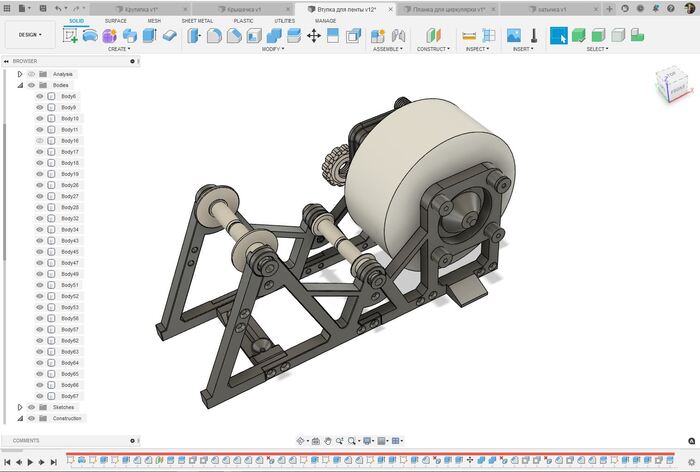The width and height of the screenshot is (700, 472).
Task: Select the Measure tool in Inspect
Action: pyautogui.click(x=470, y=35)
